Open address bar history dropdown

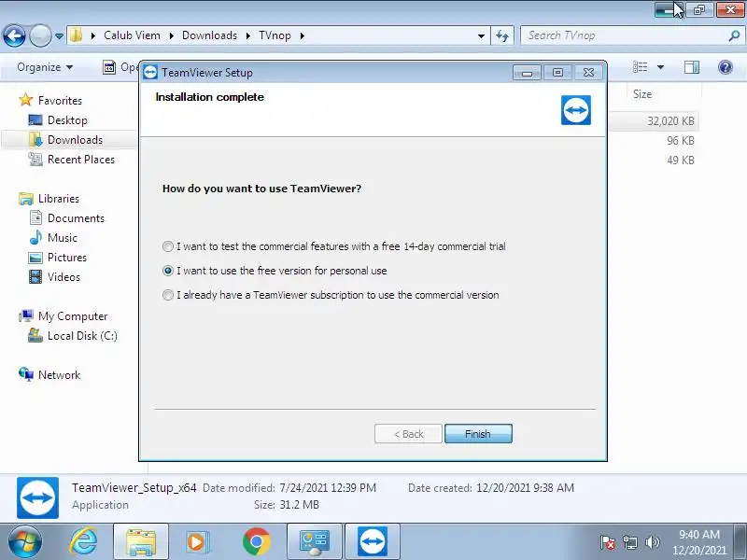(x=481, y=35)
